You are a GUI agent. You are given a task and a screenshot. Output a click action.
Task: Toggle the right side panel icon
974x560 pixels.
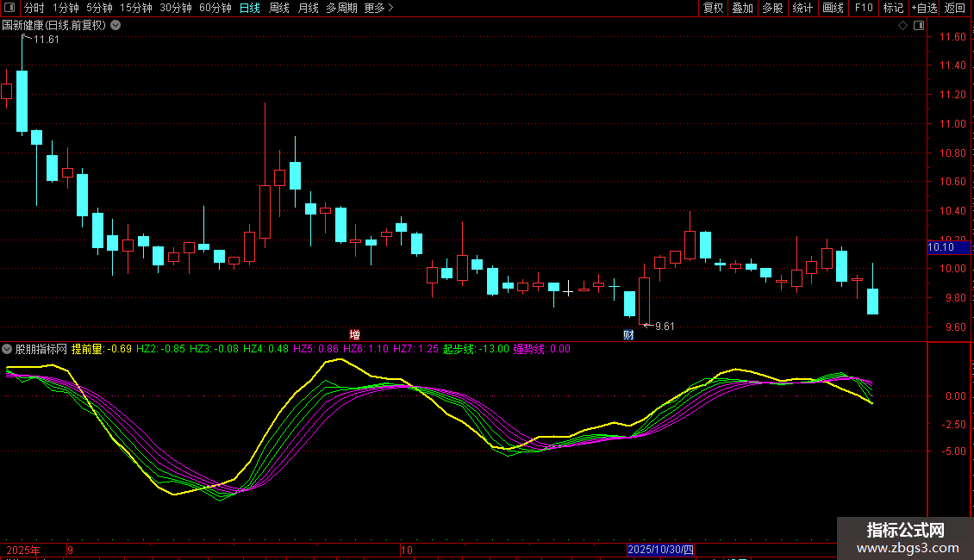[x=919, y=26]
